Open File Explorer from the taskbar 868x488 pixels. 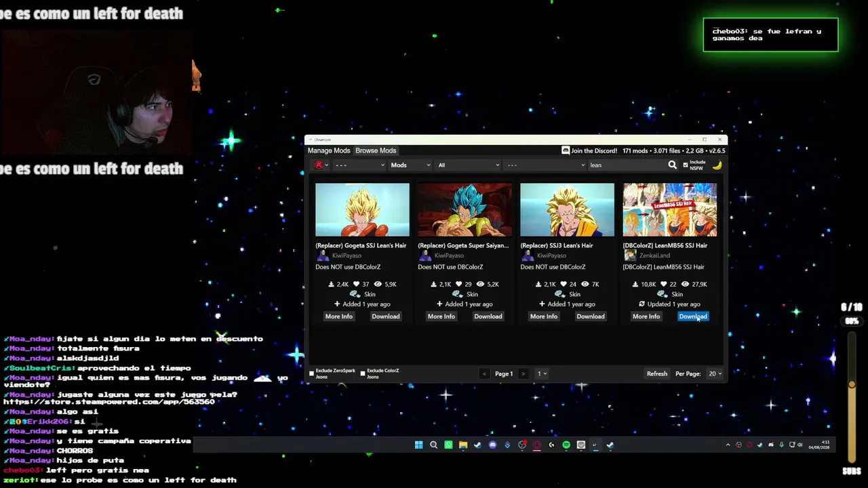click(463, 445)
